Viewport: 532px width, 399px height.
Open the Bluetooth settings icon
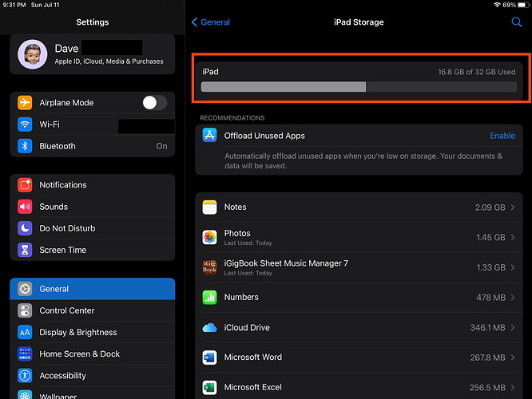25,146
